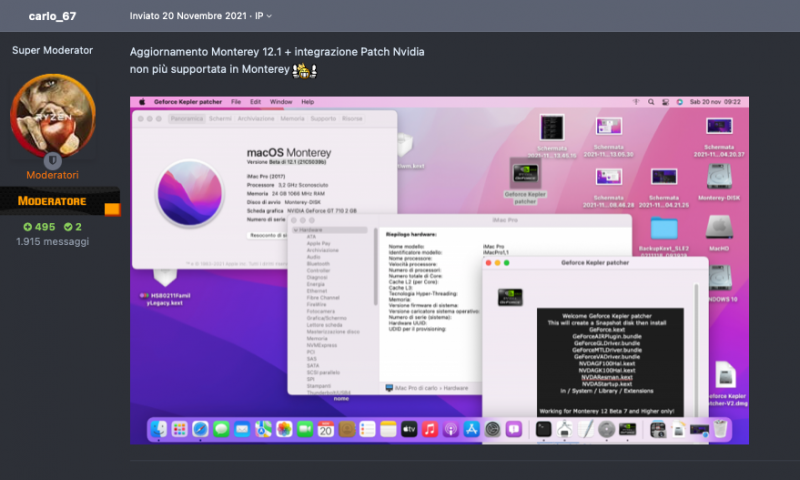Switch to Risorse tab
The width and height of the screenshot is (800, 480).
352,118
